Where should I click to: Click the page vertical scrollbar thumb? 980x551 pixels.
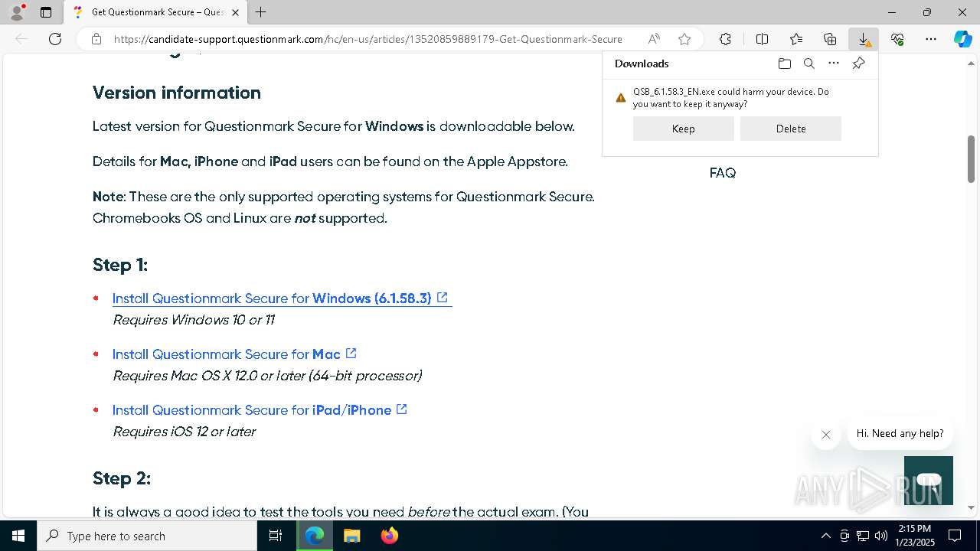point(971,159)
